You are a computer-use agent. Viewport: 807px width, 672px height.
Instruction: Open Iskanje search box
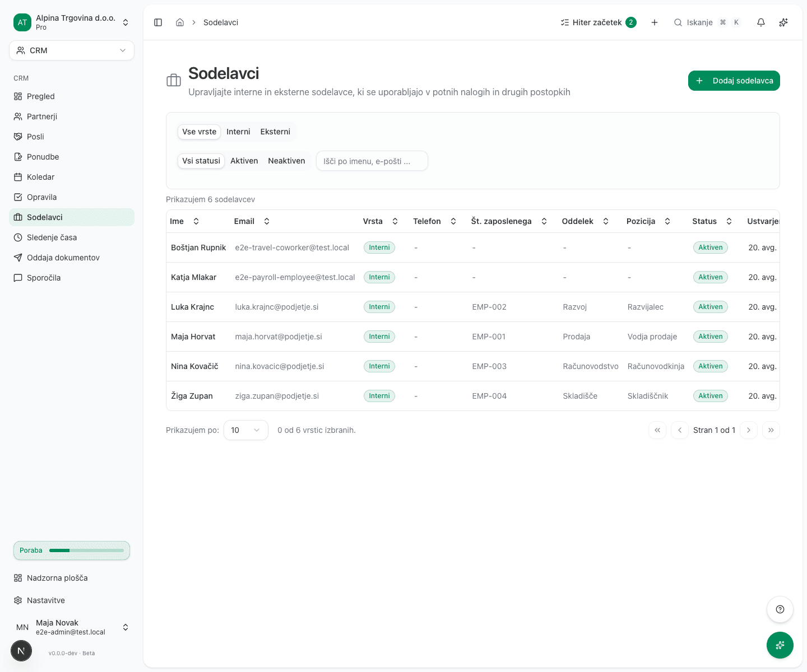707,22
